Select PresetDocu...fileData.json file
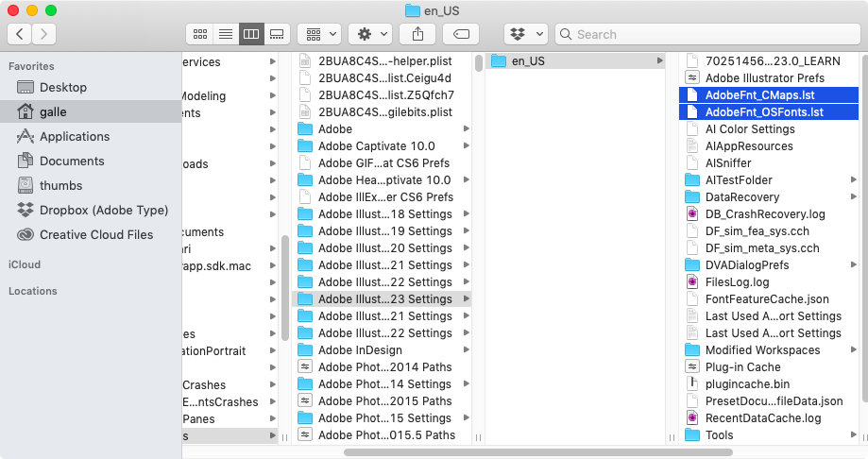The width and height of the screenshot is (868, 459). [769, 401]
